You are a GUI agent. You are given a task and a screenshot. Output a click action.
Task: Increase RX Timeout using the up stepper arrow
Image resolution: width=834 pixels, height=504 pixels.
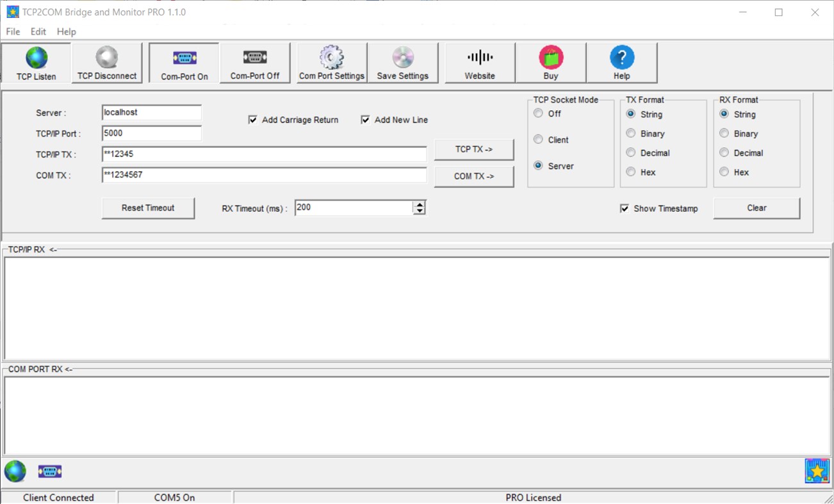click(419, 203)
